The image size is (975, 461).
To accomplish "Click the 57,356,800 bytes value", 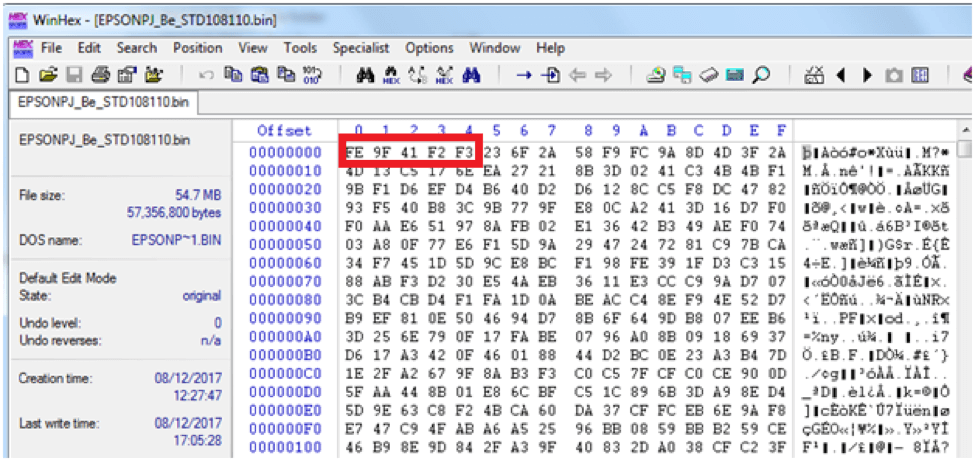I will coord(174,213).
